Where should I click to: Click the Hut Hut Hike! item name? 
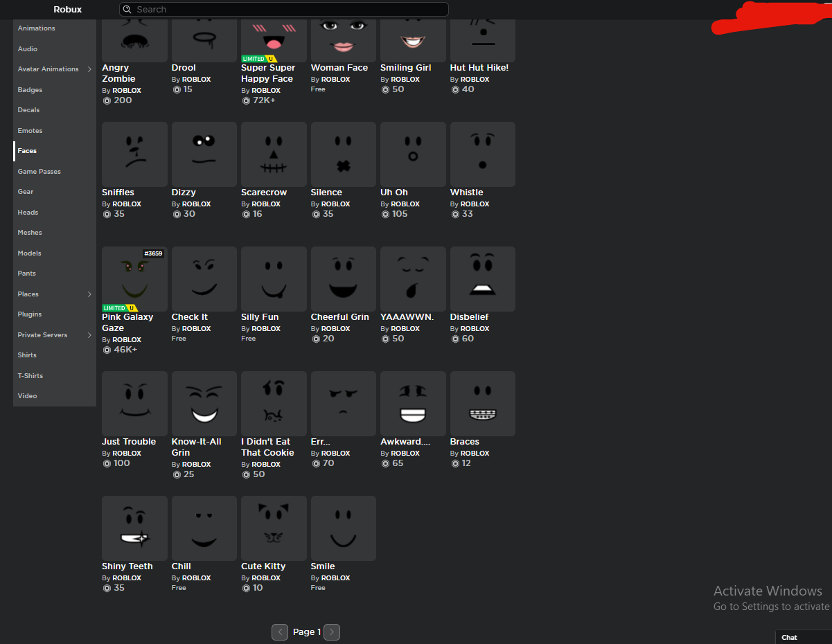click(x=479, y=68)
